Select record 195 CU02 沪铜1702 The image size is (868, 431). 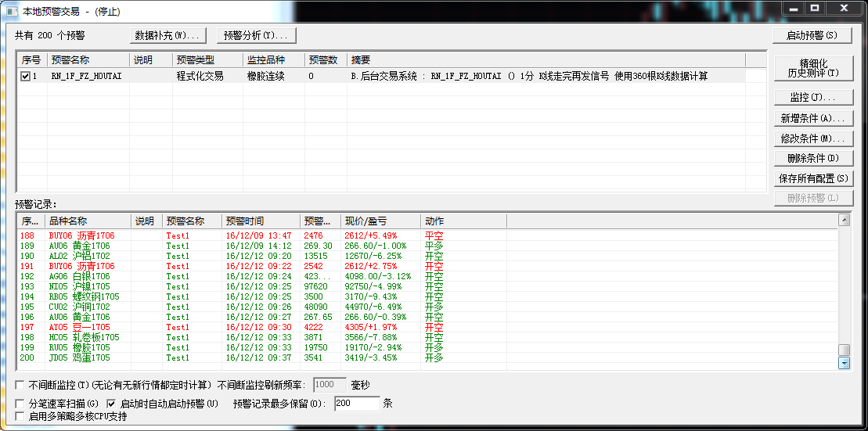(427, 307)
